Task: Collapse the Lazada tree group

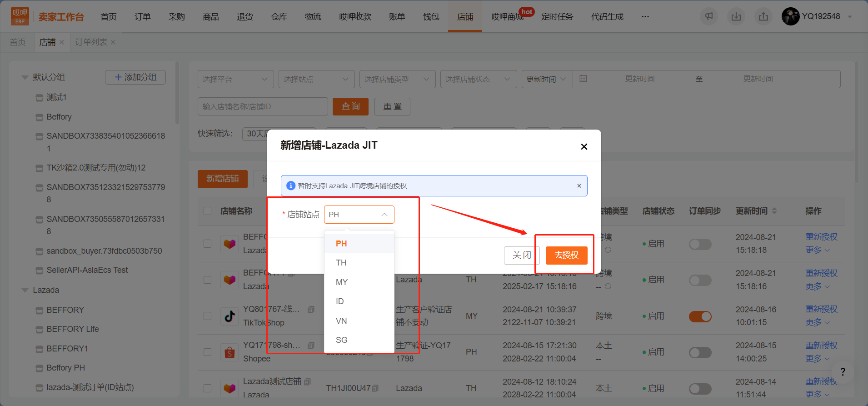Action: pos(25,290)
